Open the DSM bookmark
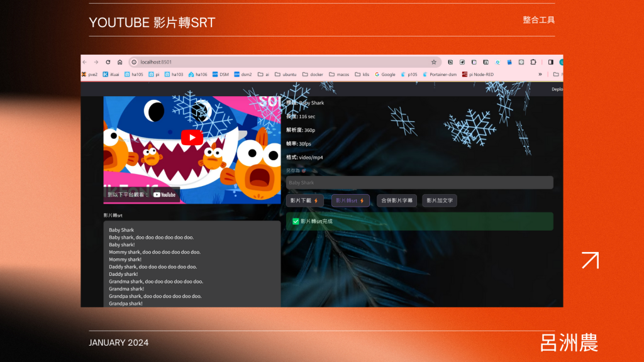The height and width of the screenshot is (362, 644). click(221, 74)
